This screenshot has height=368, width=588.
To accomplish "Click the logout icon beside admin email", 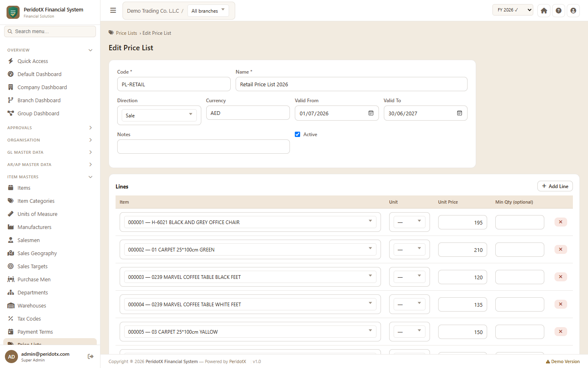I will point(91,357).
